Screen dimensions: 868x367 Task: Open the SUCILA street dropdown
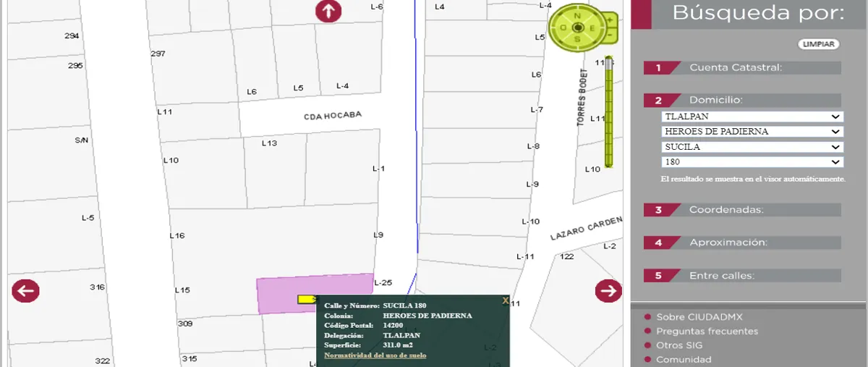tap(752, 147)
